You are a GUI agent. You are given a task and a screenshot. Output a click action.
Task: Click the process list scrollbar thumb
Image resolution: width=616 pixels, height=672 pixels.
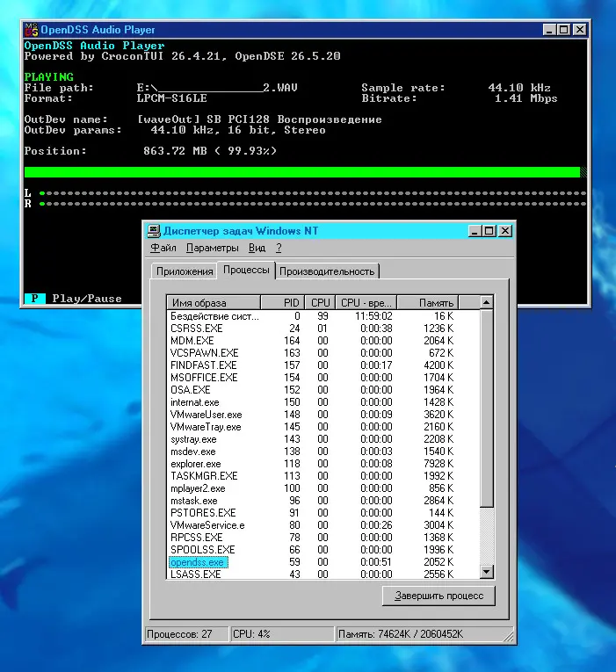pyautogui.click(x=486, y=408)
